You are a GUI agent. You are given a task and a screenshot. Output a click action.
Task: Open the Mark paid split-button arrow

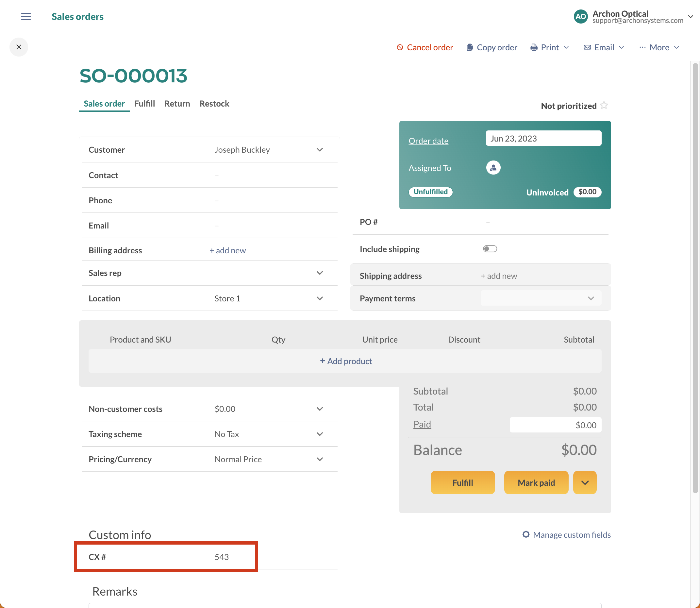pos(585,482)
